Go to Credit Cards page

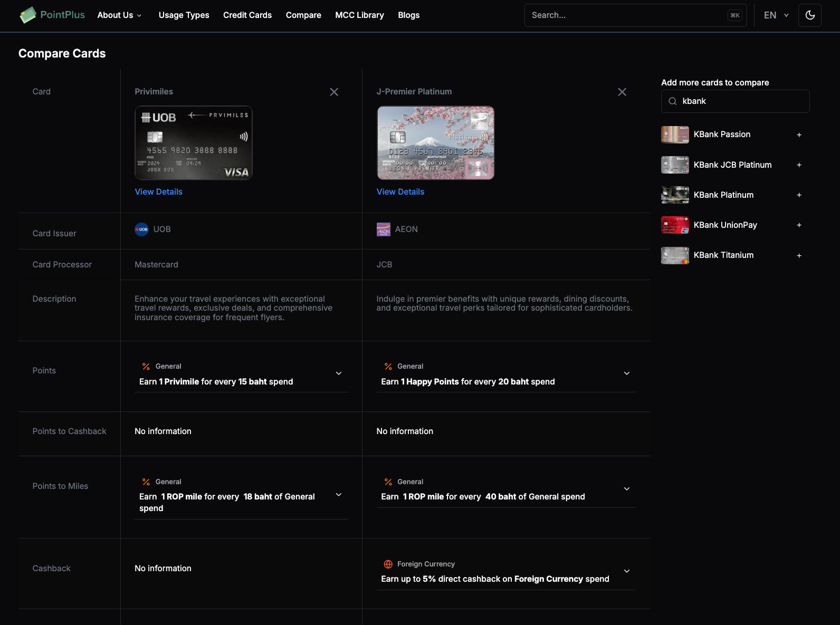click(247, 15)
